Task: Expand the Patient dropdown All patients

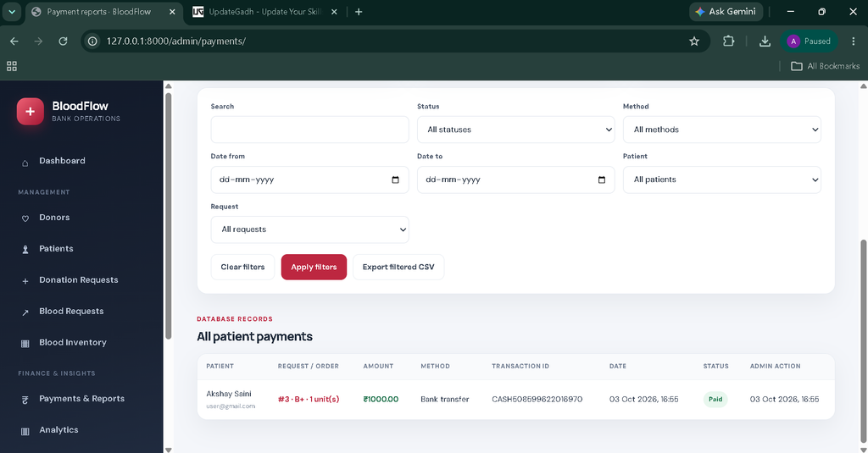Action: [722, 180]
